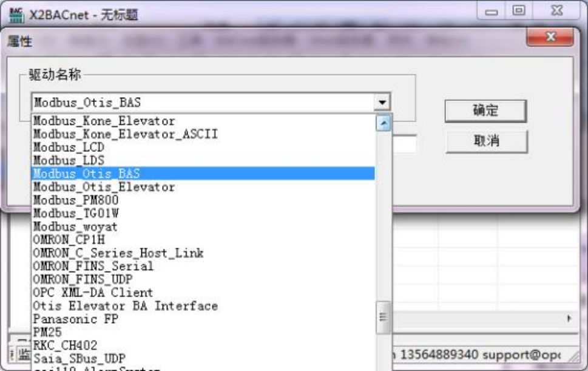Choose the OMRON_CP1H driver
The image size is (588, 371).
pos(203,239)
